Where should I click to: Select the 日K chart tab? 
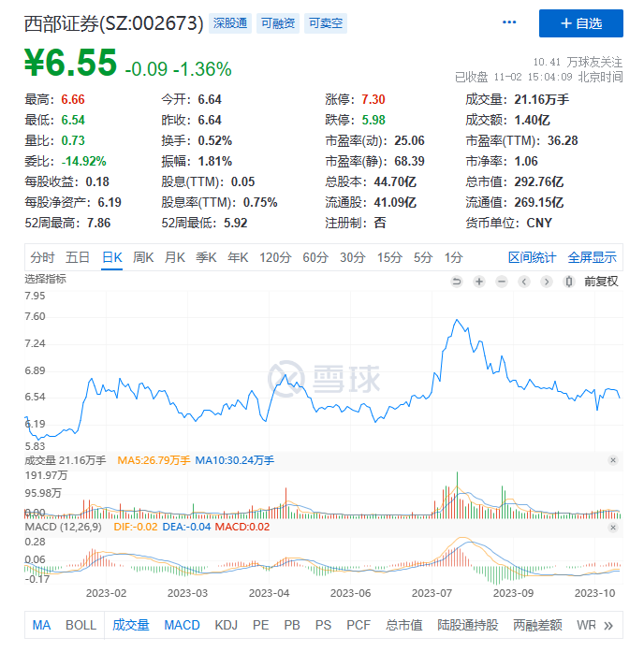pyautogui.click(x=112, y=257)
